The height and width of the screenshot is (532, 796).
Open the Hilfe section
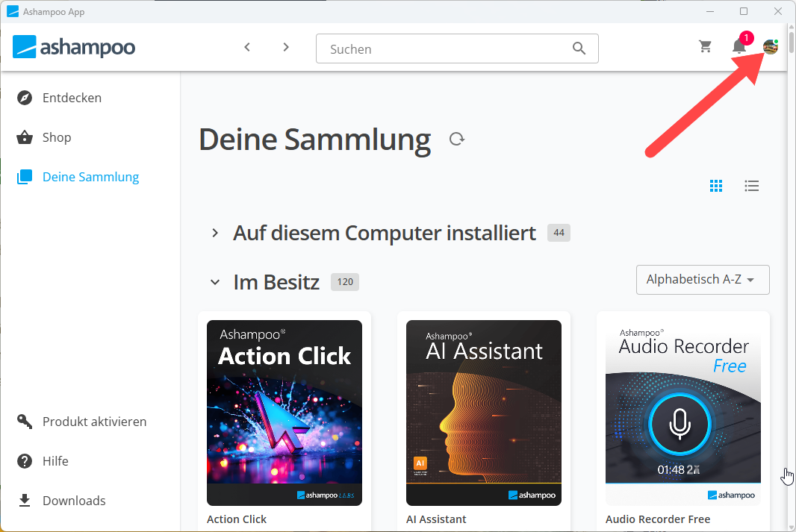pos(55,461)
